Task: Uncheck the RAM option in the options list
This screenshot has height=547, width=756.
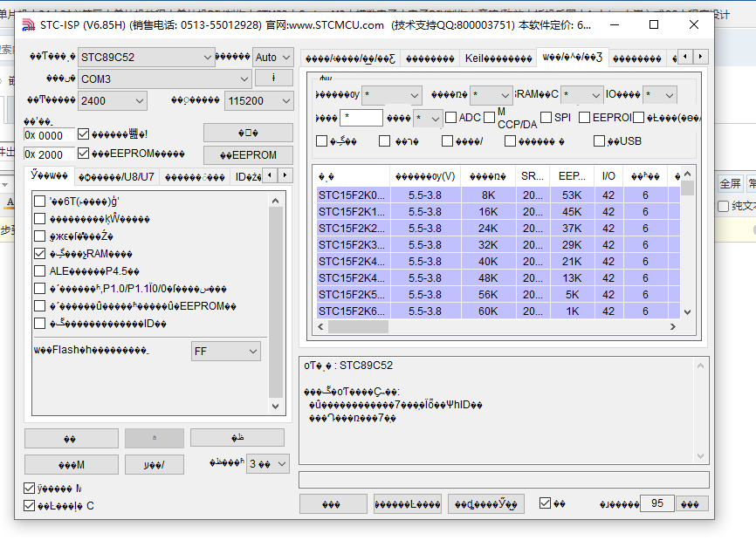Action: [x=40, y=254]
